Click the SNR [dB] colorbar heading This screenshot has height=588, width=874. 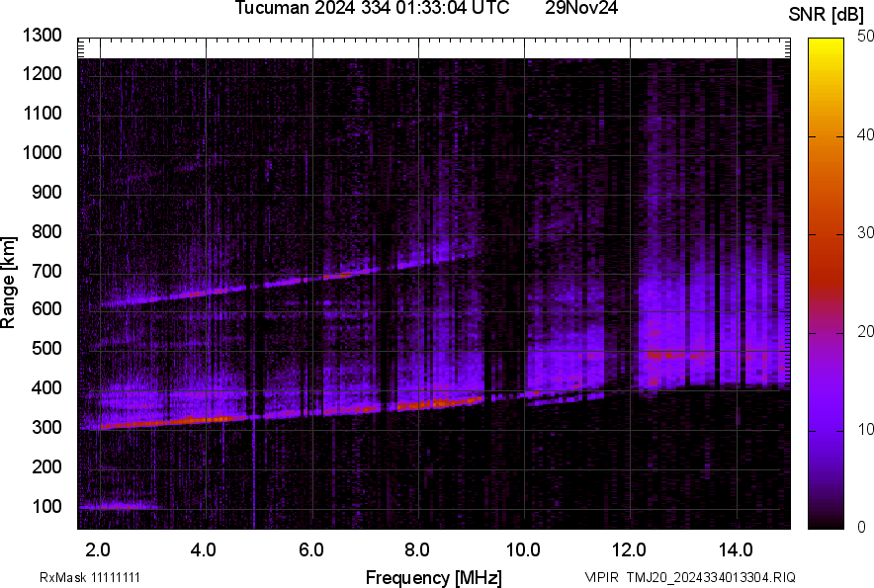point(827,14)
